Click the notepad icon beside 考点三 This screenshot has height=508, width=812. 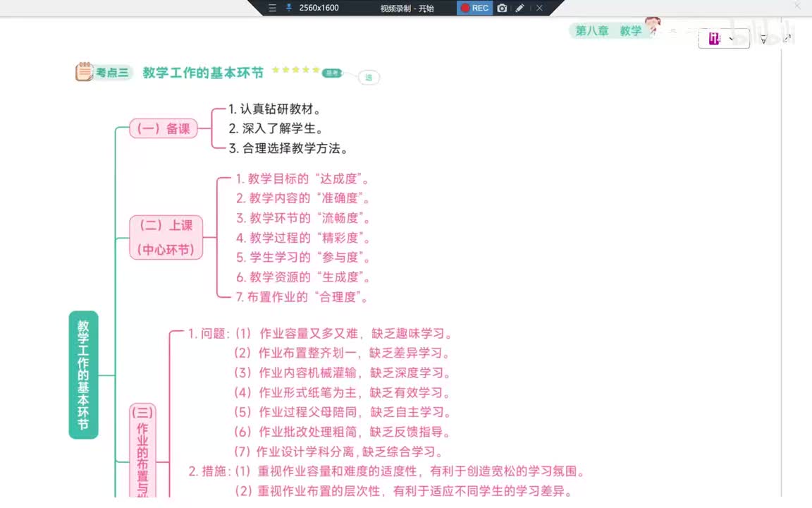[84, 71]
